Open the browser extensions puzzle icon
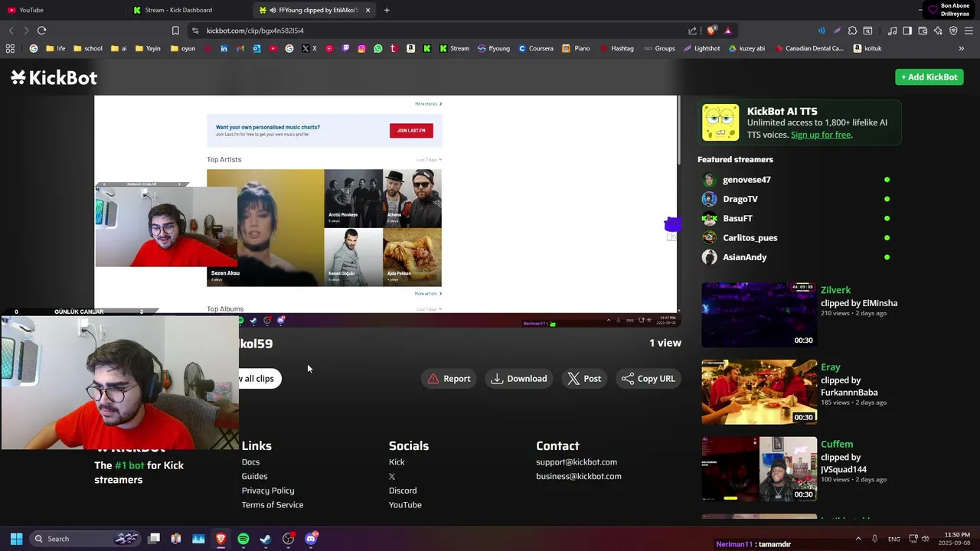 852,31
